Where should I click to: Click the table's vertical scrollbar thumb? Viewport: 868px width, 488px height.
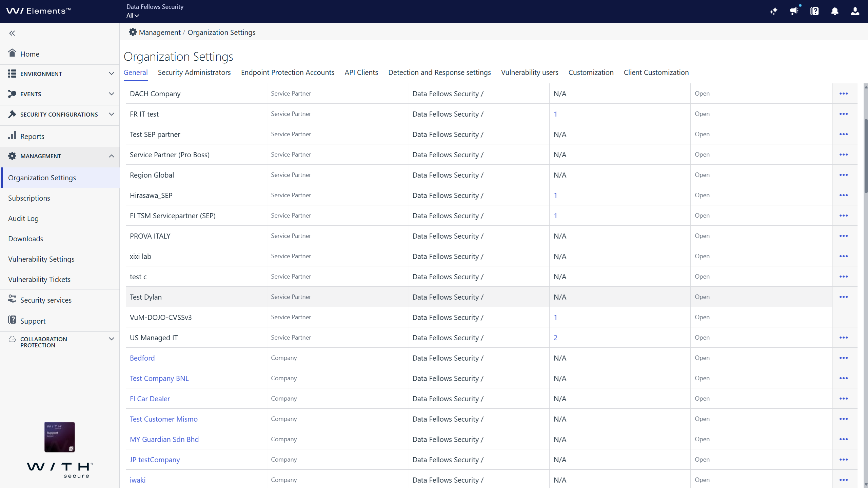coord(866,156)
